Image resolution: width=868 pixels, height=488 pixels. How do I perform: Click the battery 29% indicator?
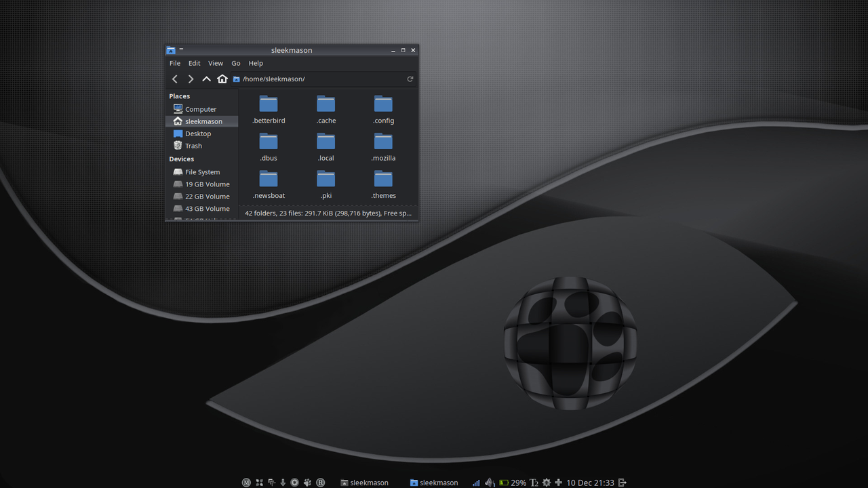[513, 483]
